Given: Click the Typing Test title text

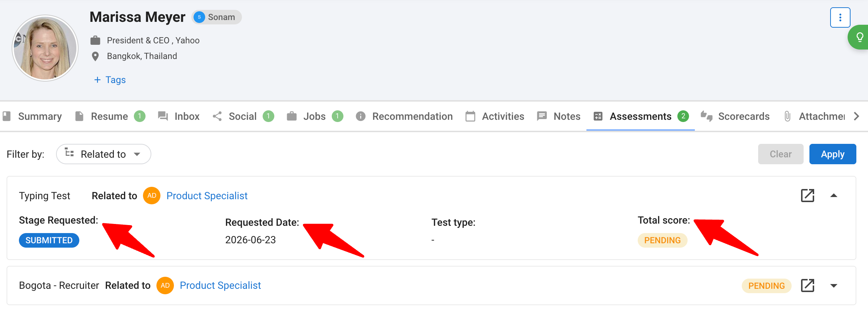Looking at the screenshot, I should (44, 196).
